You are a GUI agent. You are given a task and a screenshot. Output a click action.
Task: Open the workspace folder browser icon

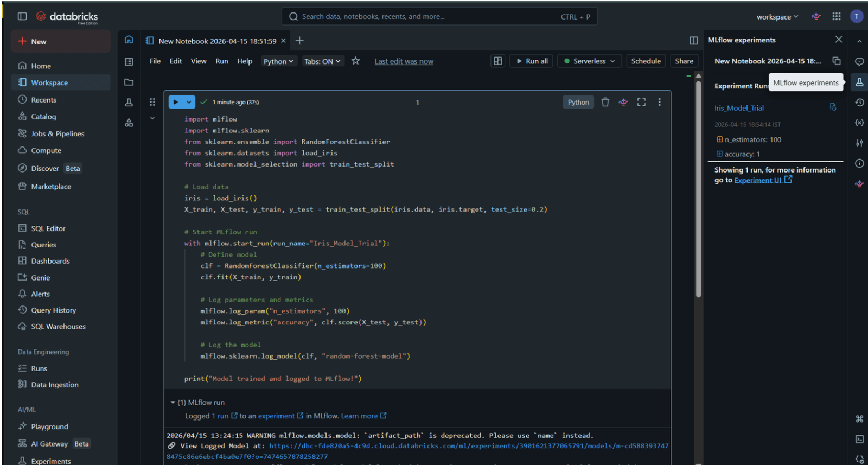[x=129, y=82]
